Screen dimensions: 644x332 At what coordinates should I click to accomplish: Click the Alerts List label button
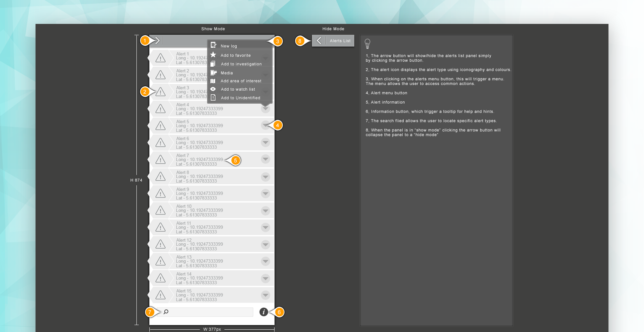point(340,41)
